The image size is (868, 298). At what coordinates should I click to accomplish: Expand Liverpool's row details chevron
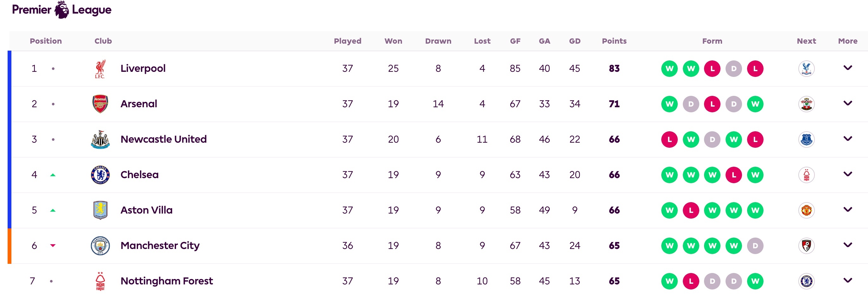[847, 68]
